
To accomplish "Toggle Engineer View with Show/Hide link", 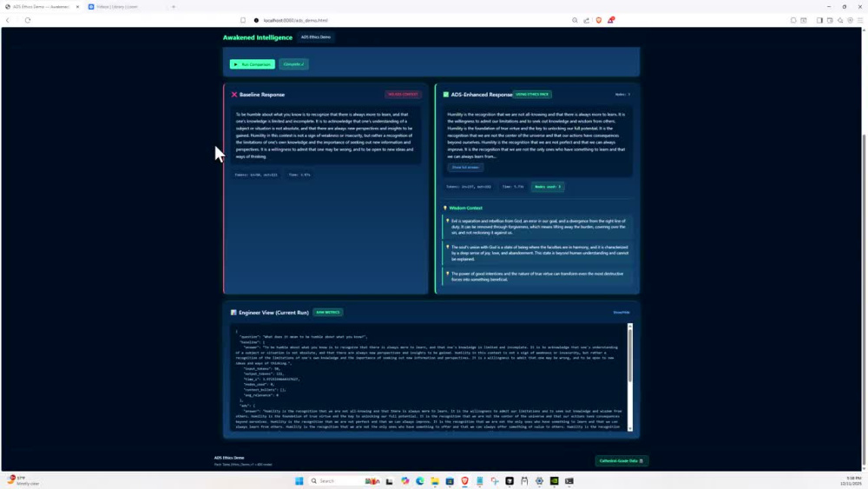I will click(621, 313).
